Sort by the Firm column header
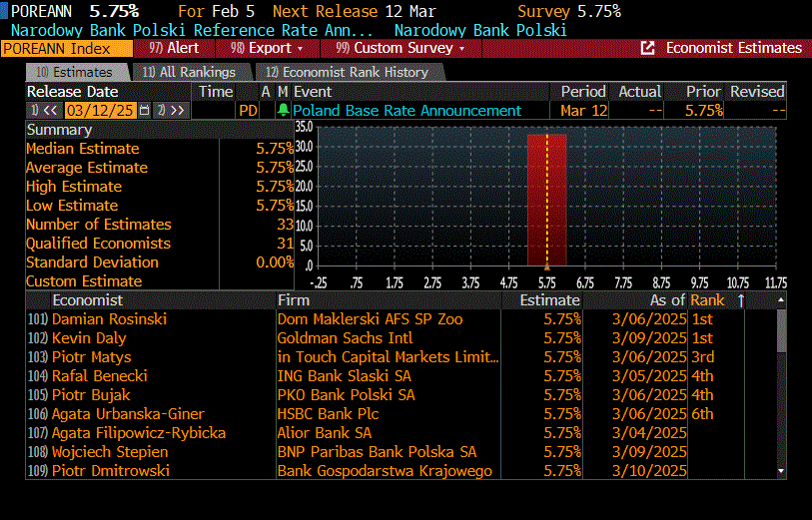Viewport: 812px width, 520px height. (x=293, y=300)
